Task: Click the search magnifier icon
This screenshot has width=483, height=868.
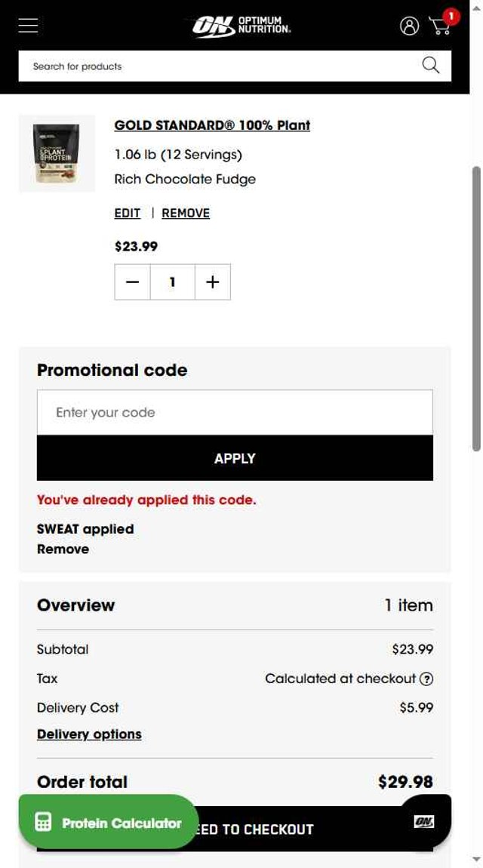Action: [x=430, y=66]
